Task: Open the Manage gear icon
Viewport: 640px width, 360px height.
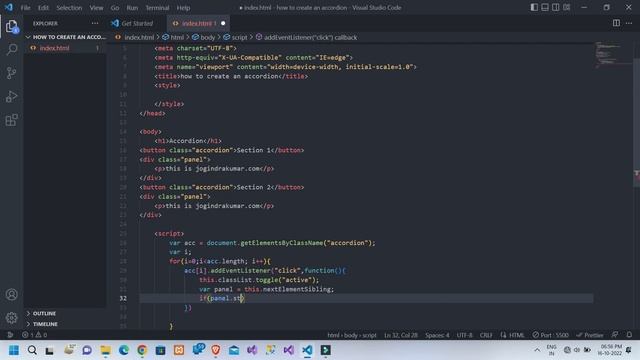Action: point(11,317)
